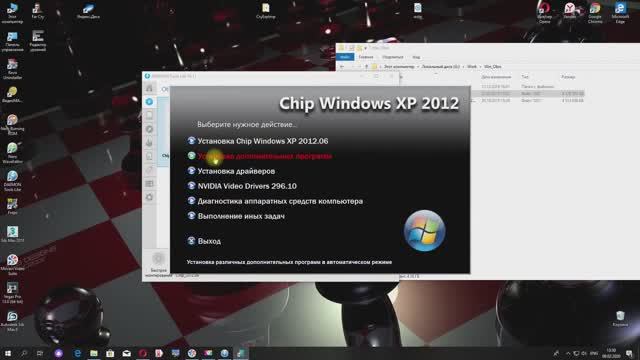Screen dimensions: 640x360
Task: Open Nero WaveEditor desktop shortcut
Action: click(x=12, y=153)
